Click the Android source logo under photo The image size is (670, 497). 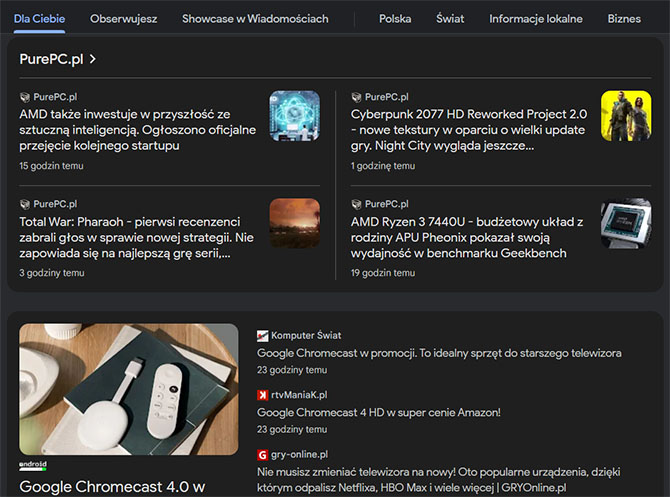coord(33,466)
